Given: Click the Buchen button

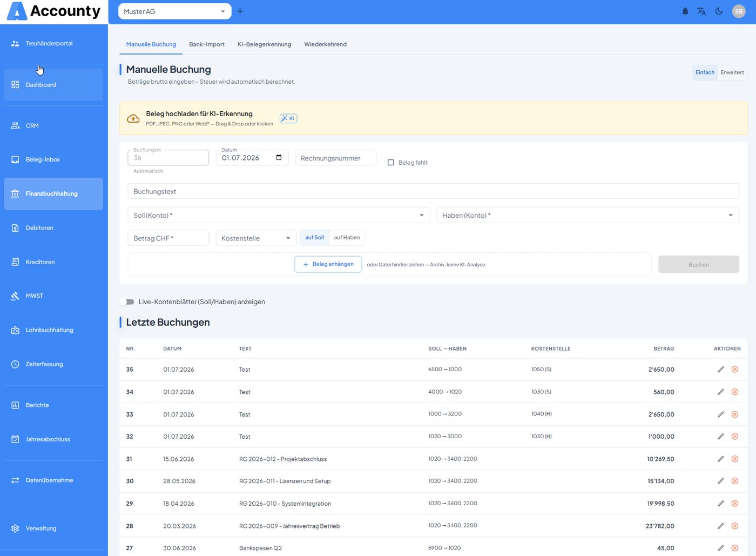Looking at the screenshot, I should pyautogui.click(x=699, y=265).
